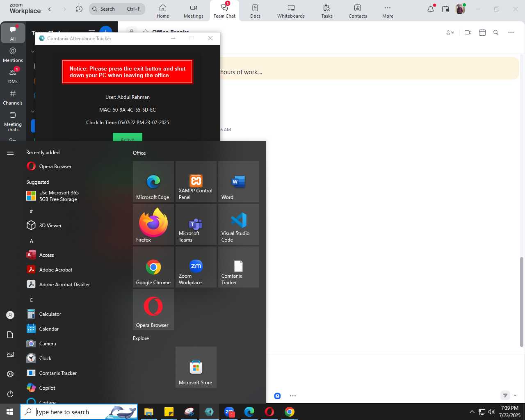The image size is (525, 420).
Task: Open Comtanix Tracker taskbar icon
Action: (x=209, y=412)
